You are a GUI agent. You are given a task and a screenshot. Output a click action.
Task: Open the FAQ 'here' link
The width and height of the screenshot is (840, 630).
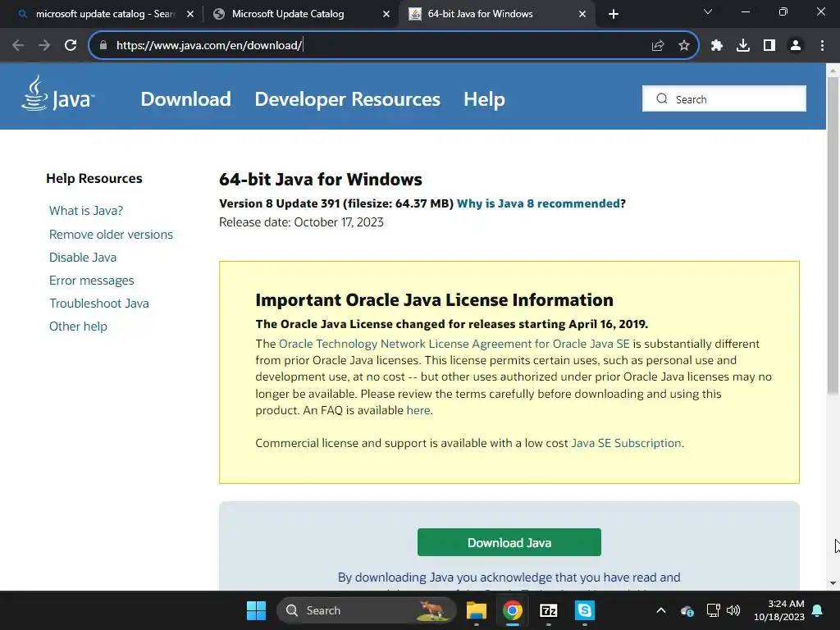pyautogui.click(x=418, y=410)
